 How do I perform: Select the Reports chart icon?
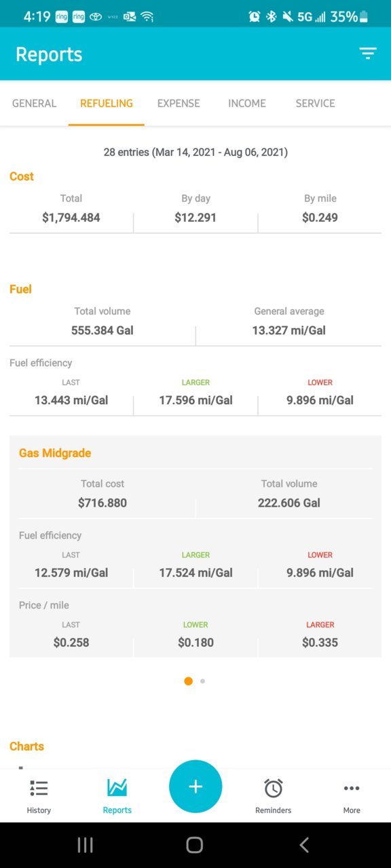point(117,788)
